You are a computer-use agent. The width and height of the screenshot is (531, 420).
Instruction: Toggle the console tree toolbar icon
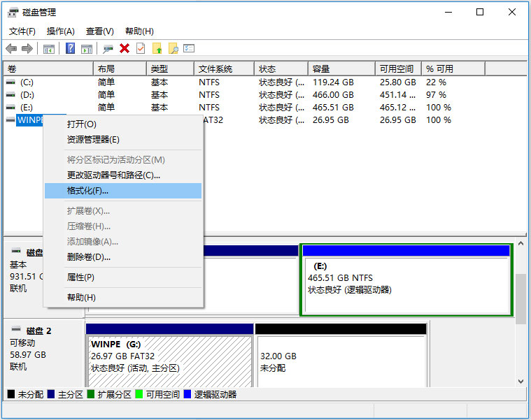49,49
